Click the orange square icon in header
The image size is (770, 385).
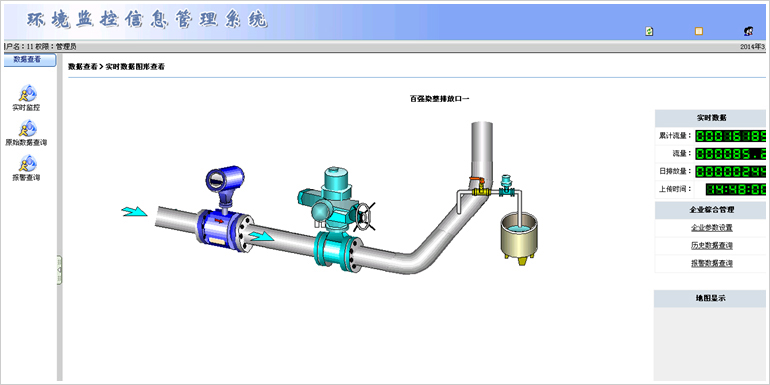pyautogui.click(x=699, y=31)
